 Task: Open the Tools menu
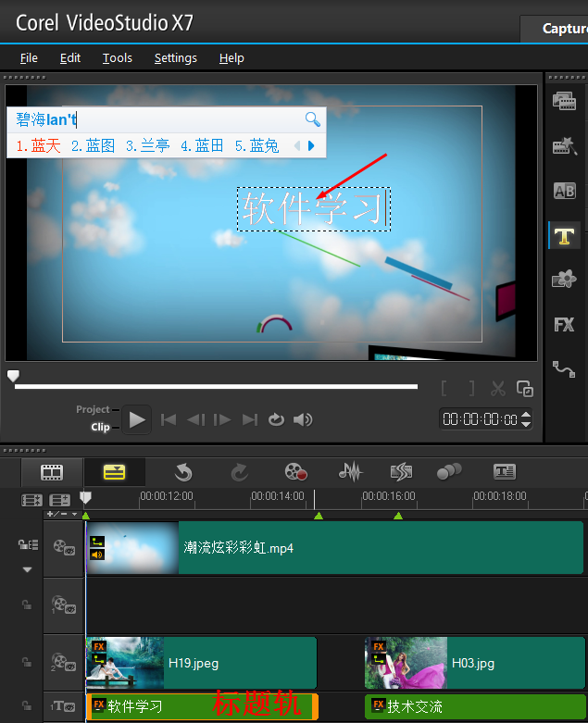click(x=118, y=57)
